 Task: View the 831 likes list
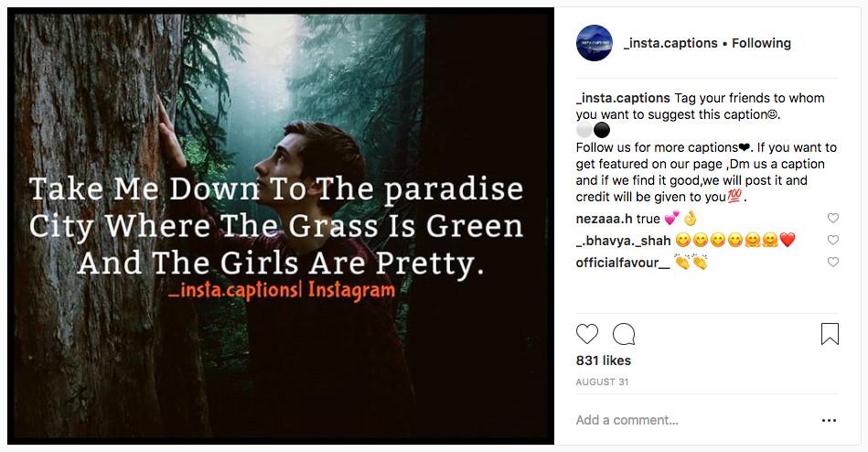click(x=603, y=361)
